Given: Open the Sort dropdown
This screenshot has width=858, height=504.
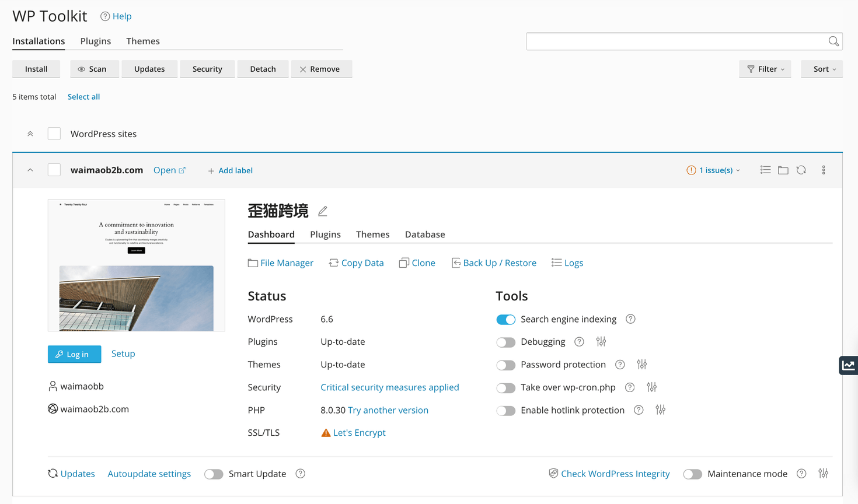Looking at the screenshot, I should (821, 69).
